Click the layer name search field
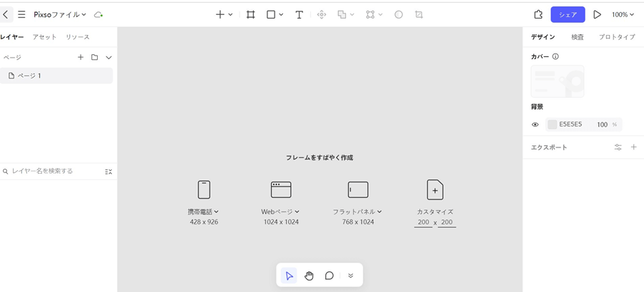This screenshot has height=292, width=644. click(52, 171)
